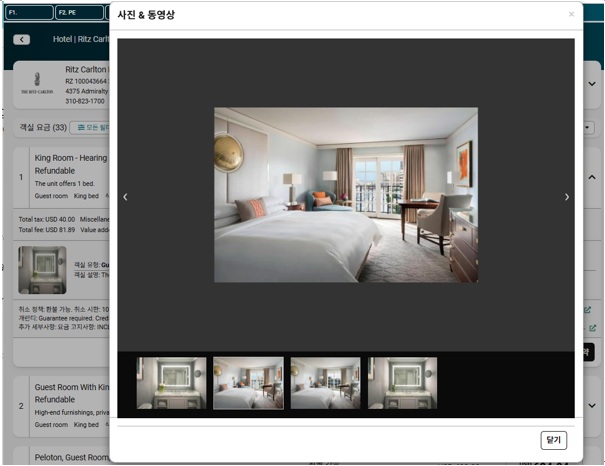Select the fourth bathroom thumbnail
The width and height of the screenshot is (605, 466).
[x=402, y=383]
